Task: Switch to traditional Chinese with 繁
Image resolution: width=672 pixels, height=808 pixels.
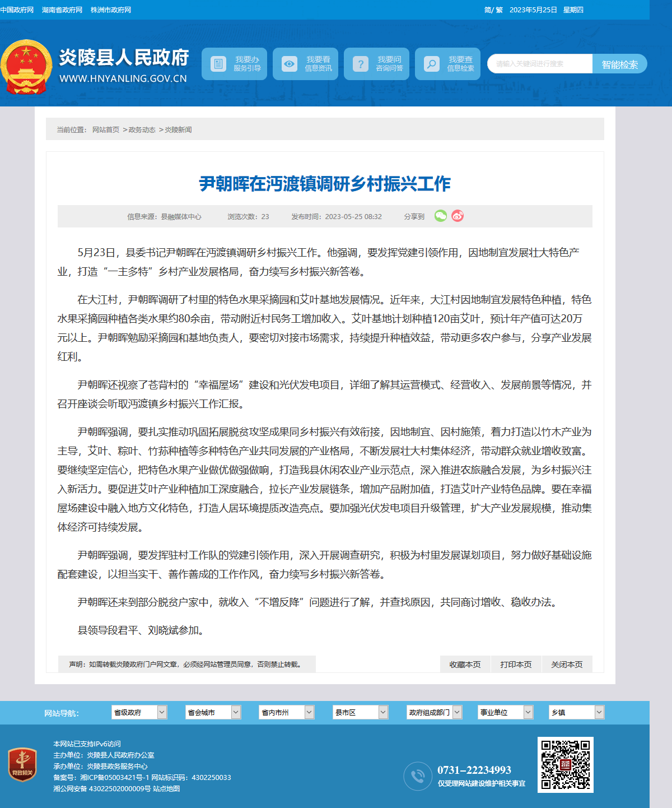Action: 500,10
